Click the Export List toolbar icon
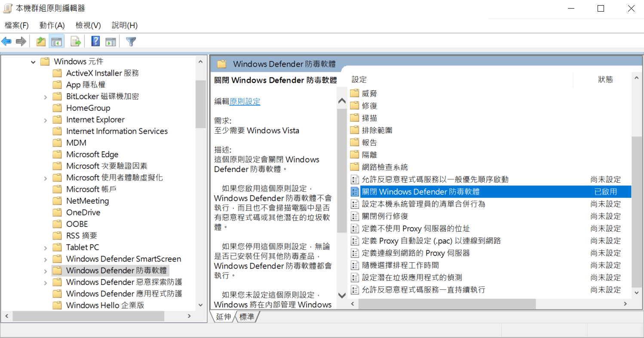This screenshot has height=338, width=644. [x=76, y=42]
